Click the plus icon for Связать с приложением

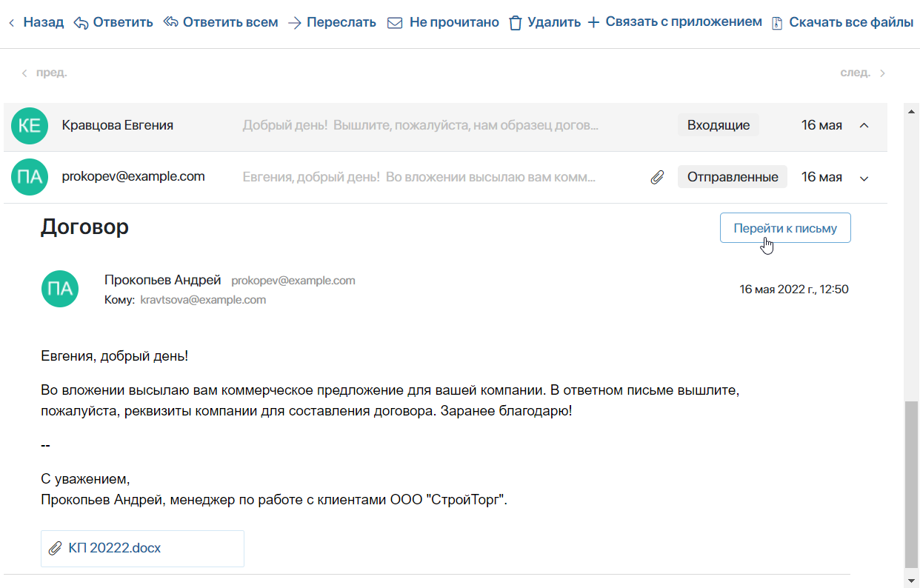pos(593,23)
